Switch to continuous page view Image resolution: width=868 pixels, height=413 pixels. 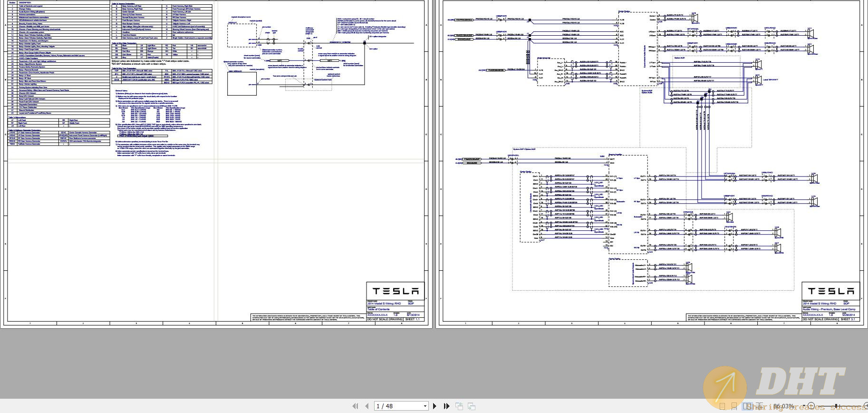point(734,406)
